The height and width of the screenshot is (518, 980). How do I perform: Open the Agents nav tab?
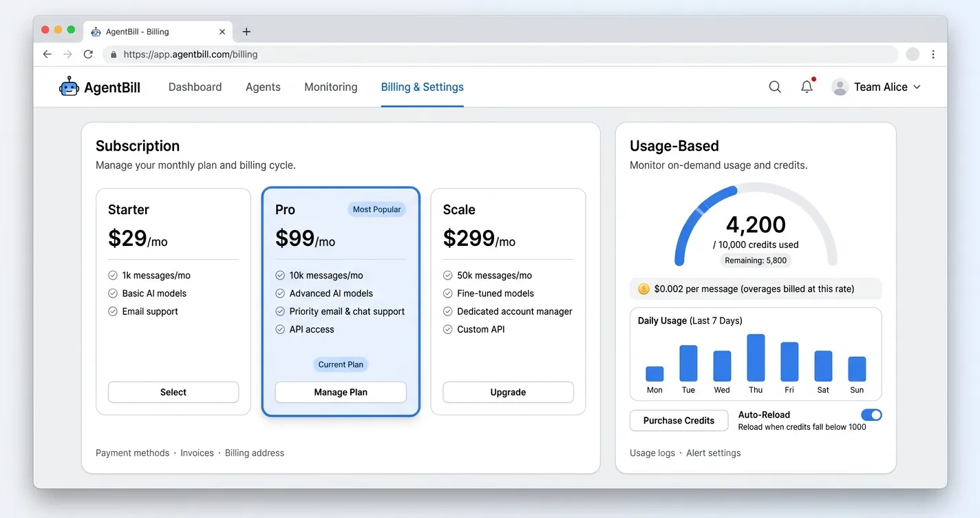pyautogui.click(x=263, y=87)
